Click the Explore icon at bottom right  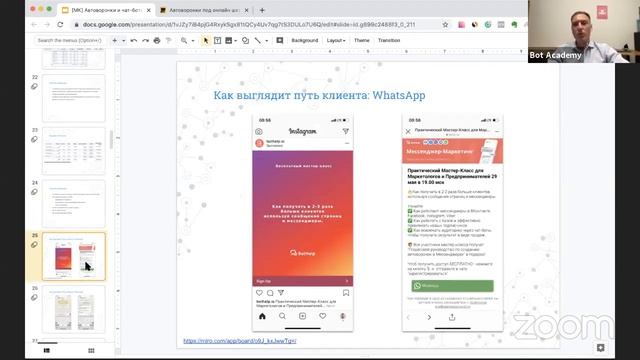pos(600,347)
